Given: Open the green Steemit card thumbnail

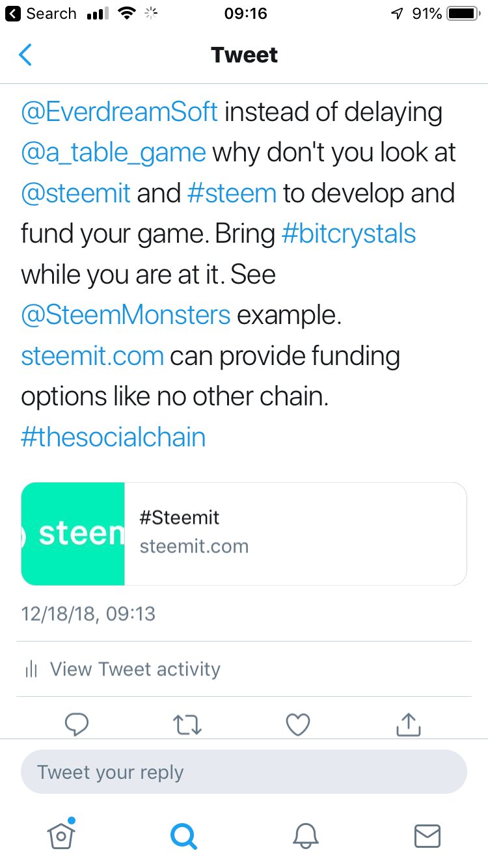Looking at the screenshot, I should click(x=73, y=534).
